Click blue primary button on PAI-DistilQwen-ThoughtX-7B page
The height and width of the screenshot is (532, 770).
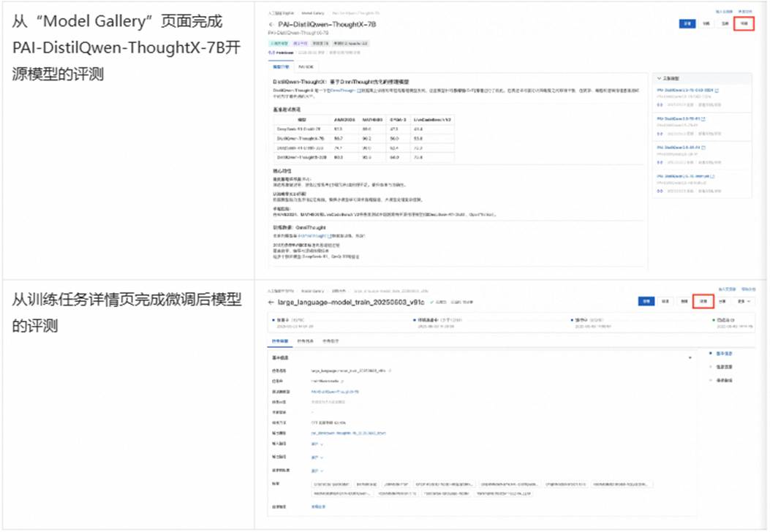click(x=687, y=23)
